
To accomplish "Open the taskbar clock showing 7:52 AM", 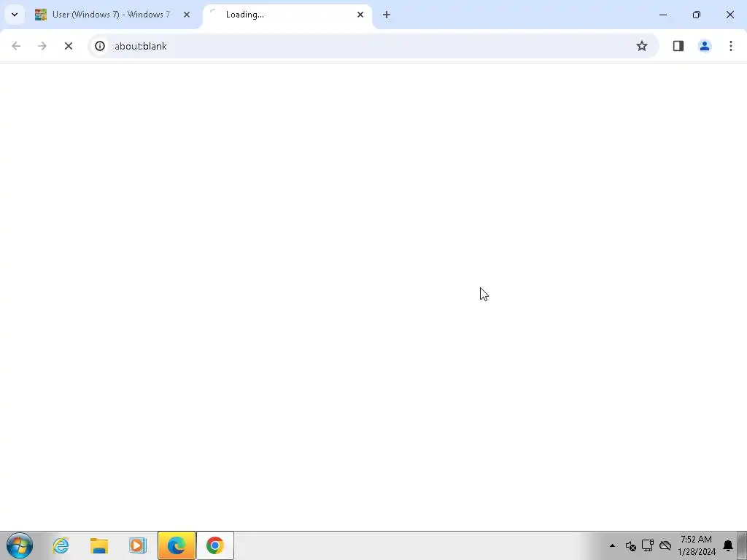I will click(697, 545).
